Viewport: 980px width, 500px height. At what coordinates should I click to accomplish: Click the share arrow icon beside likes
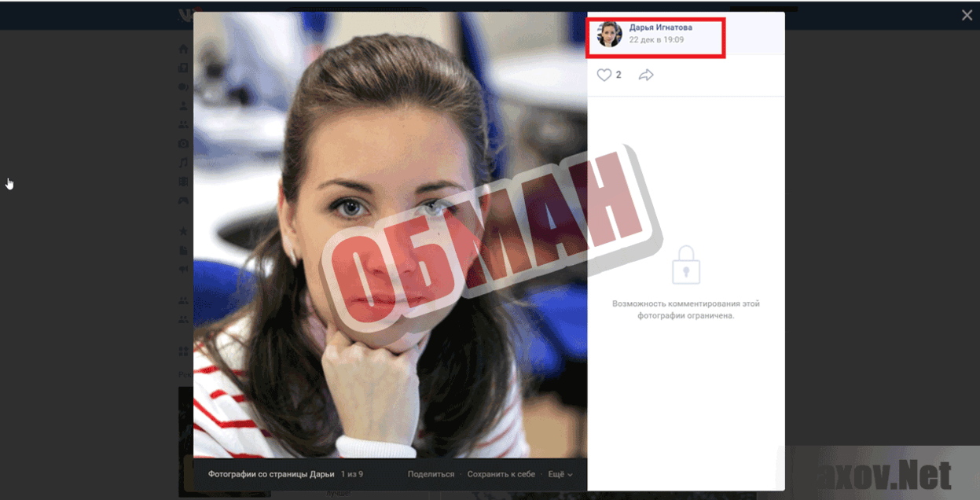click(x=646, y=75)
